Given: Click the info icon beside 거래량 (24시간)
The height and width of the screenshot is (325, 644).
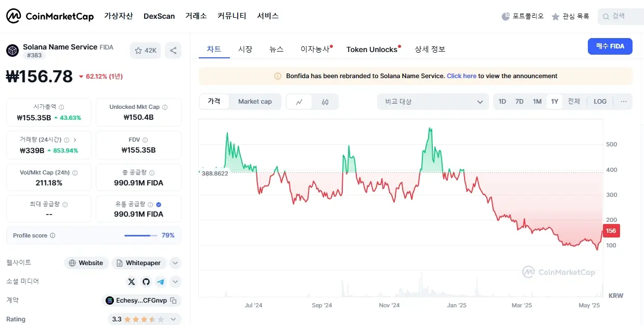Looking at the screenshot, I should (x=67, y=140).
